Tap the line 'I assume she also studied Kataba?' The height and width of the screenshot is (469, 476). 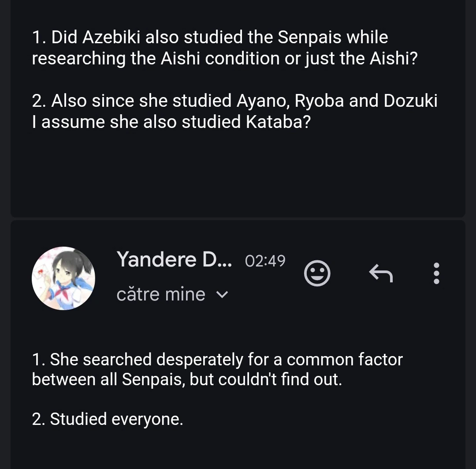coord(171,122)
